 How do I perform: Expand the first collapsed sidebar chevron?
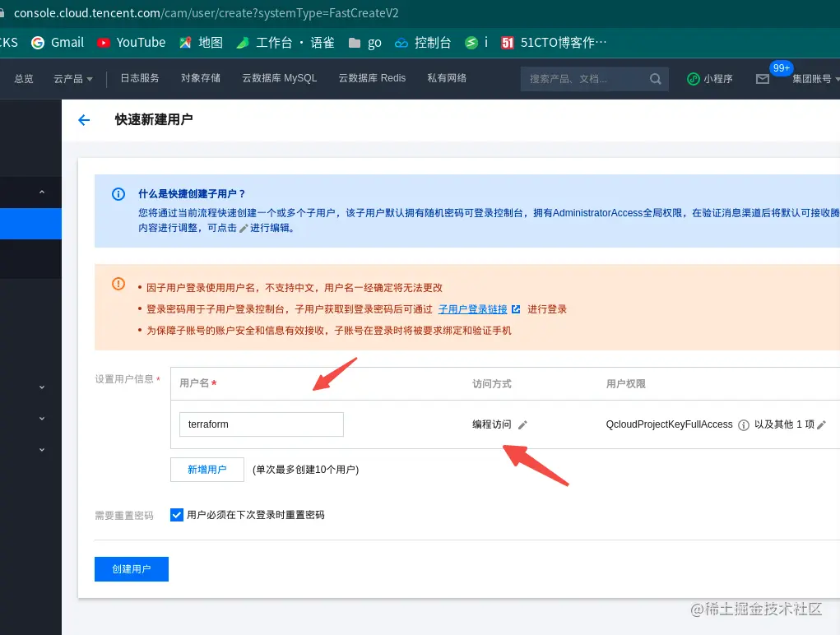(x=42, y=387)
